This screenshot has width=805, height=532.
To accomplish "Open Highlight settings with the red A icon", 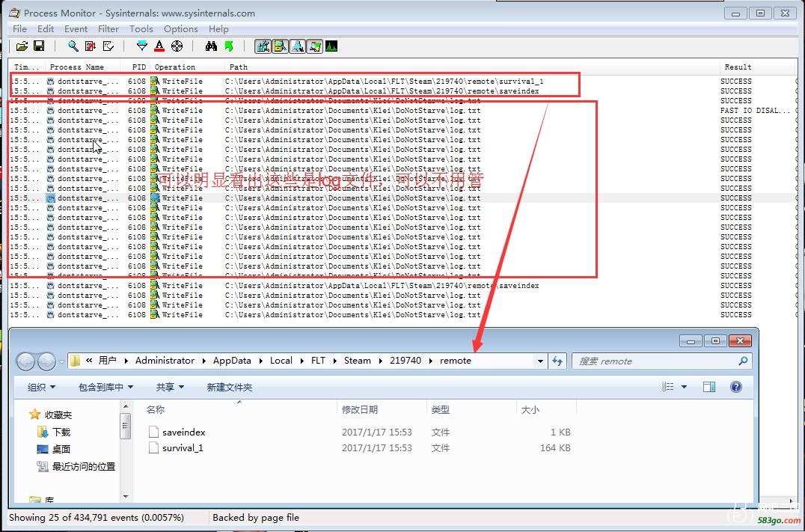I will 159,46.
